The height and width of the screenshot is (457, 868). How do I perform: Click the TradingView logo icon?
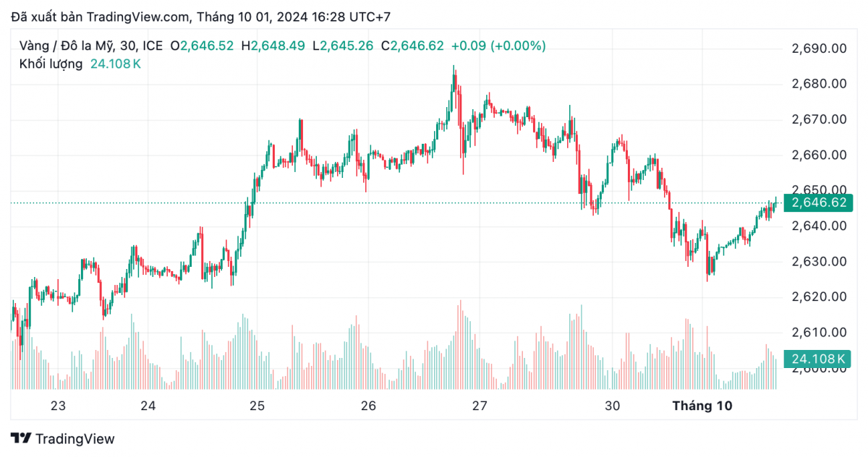[x=20, y=438]
